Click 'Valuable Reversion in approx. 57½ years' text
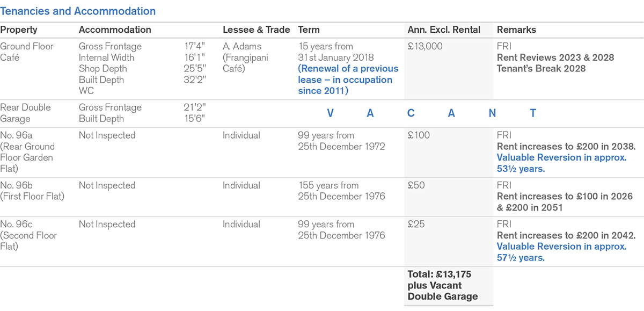The height and width of the screenshot is (311, 644). [x=561, y=252]
